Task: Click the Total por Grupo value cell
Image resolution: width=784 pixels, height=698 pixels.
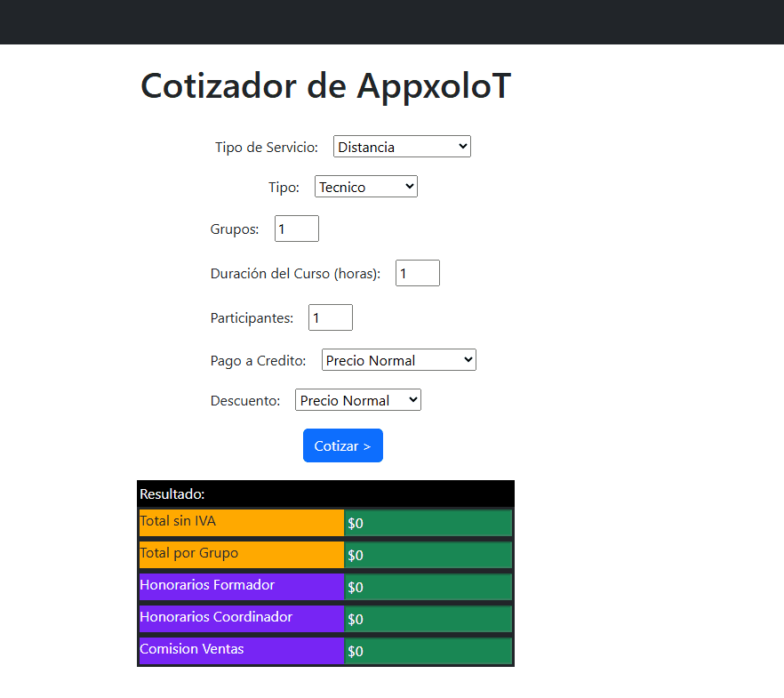Action: [428, 555]
